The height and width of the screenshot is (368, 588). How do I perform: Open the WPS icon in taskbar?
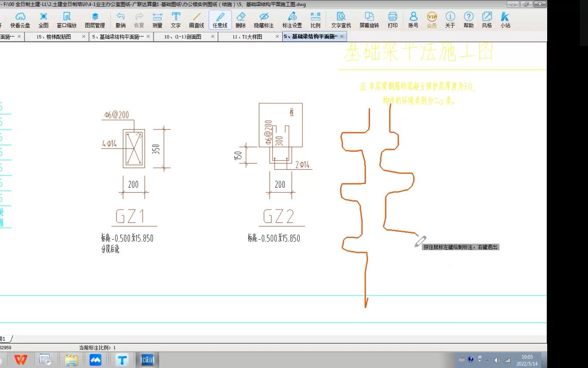tap(21, 360)
